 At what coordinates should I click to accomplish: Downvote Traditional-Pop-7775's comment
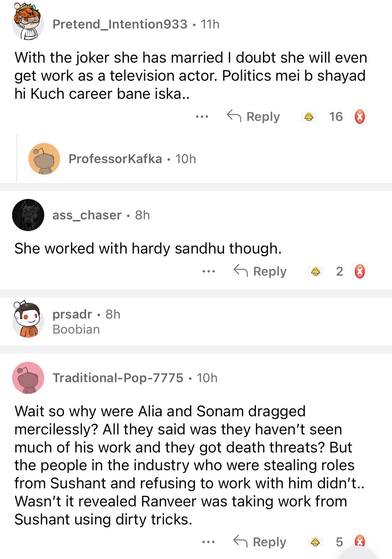(x=360, y=541)
